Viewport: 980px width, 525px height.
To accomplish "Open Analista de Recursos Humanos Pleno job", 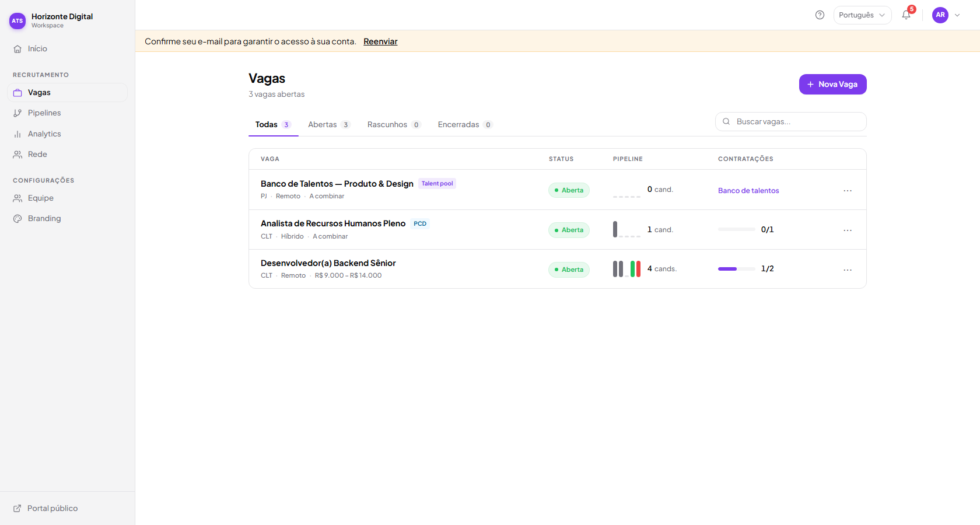I will coord(333,223).
